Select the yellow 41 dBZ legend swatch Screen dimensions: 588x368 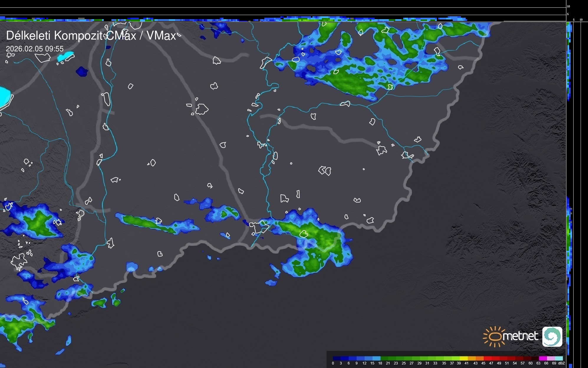464,358
